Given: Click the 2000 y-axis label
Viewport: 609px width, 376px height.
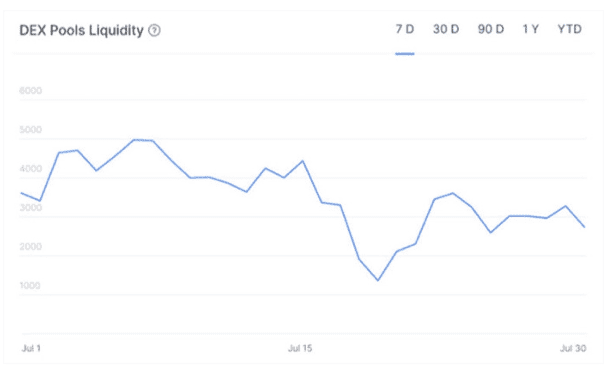Looking at the screenshot, I should (30, 247).
